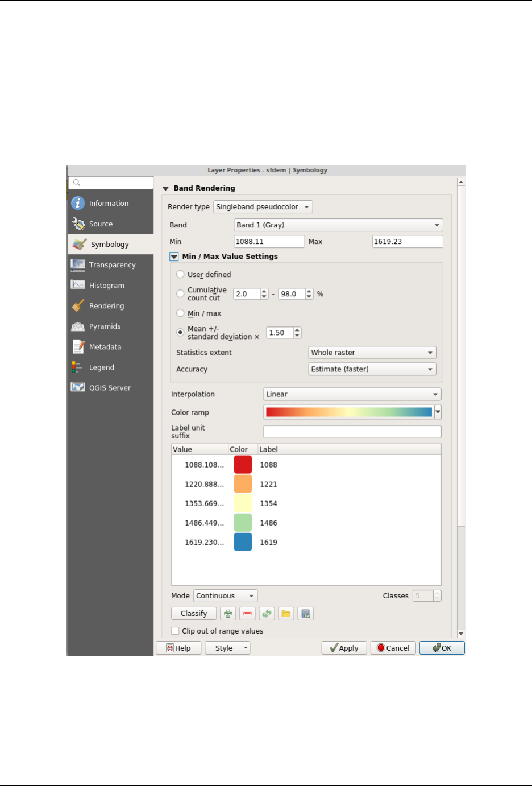Open the Legend panel icon

click(x=77, y=367)
